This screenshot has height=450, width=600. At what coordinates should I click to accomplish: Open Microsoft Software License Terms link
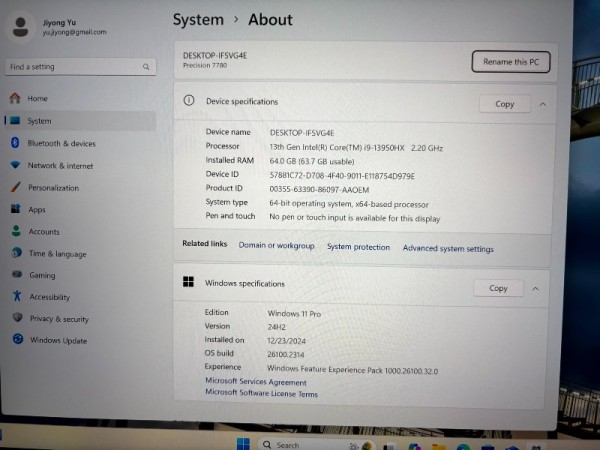pos(261,393)
